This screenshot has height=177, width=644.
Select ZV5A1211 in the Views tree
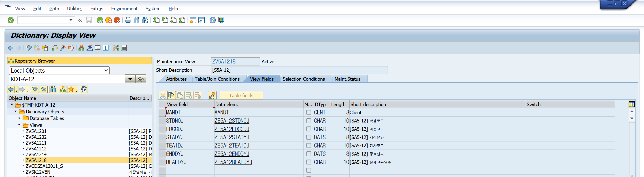point(36,143)
